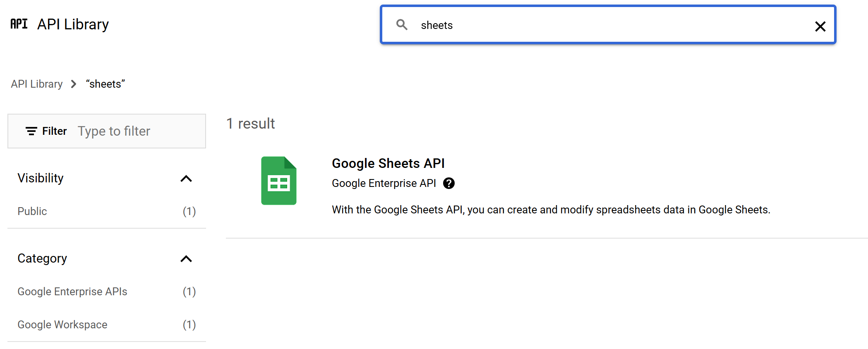Click the Visibility section heading
868x349 pixels.
tap(41, 178)
